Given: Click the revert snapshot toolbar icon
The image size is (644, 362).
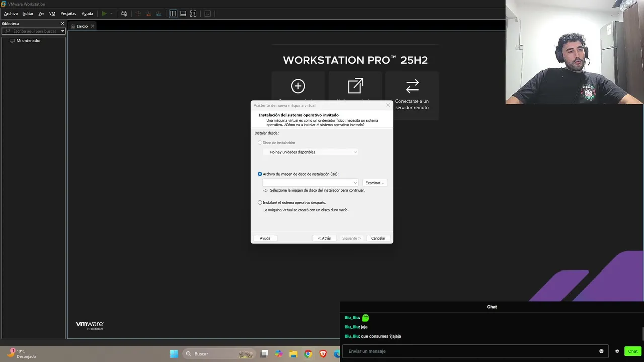Looking at the screenshot, I should (148, 14).
